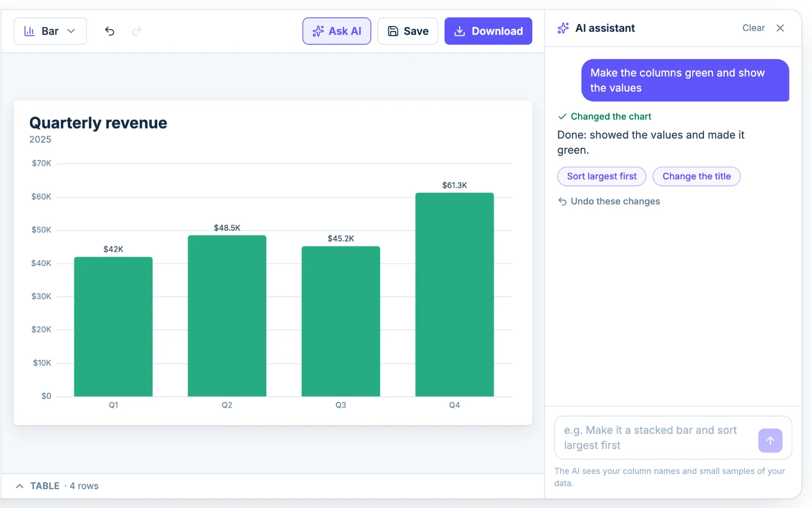Screen dimensions: 812x508
Task: Choose the Change the title suggestion
Action: pyautogui.click(x=697, y=176)
